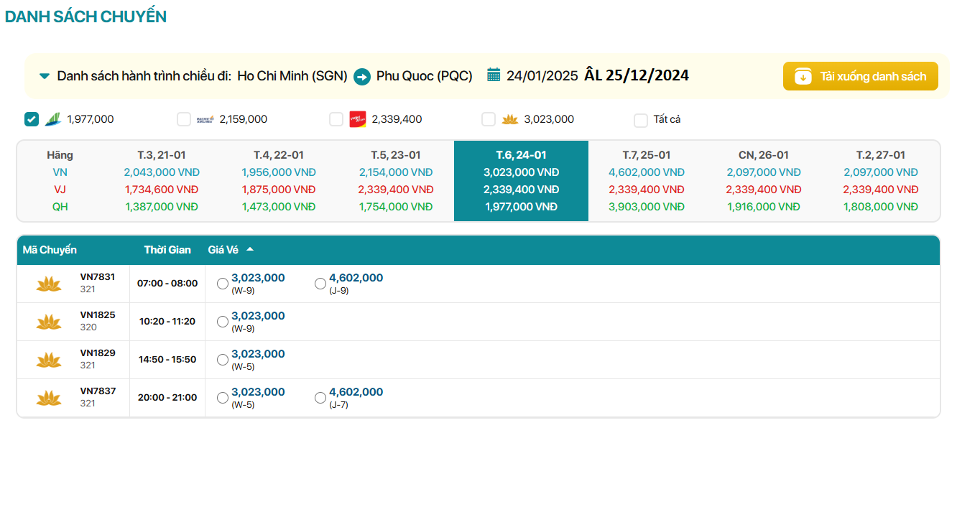
Task: Click the round arrow icon between SGN and PQC
Action: [x=362, y=76]
